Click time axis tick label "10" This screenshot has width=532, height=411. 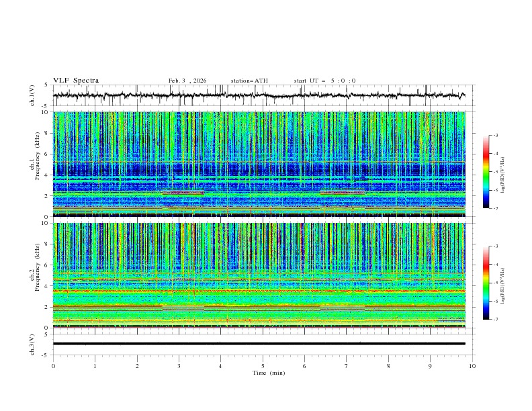[x=472, y=366]
